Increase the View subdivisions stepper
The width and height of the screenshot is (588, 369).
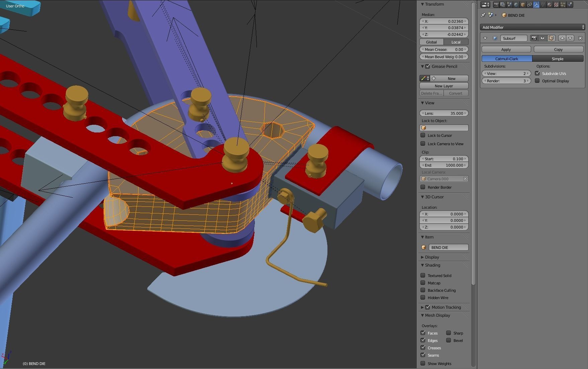point(528,73)
